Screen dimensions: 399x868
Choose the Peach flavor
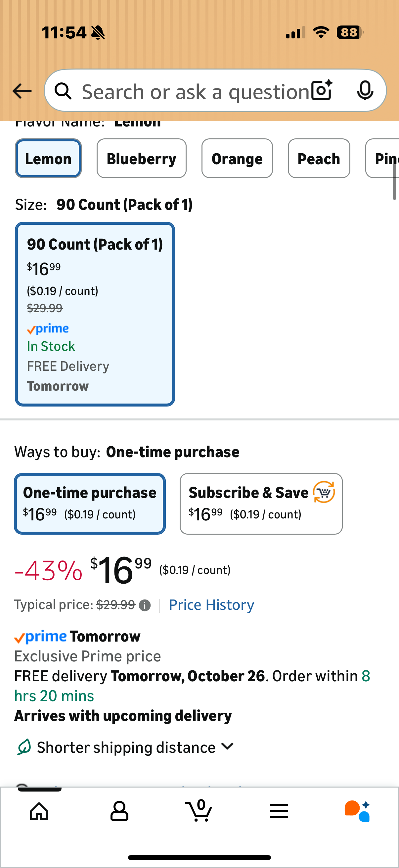(319, 158)
